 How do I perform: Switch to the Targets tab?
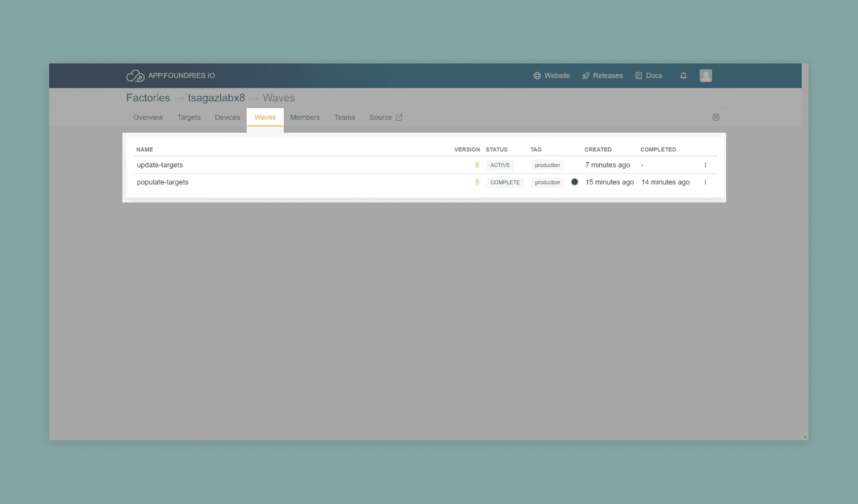point(189,118)
